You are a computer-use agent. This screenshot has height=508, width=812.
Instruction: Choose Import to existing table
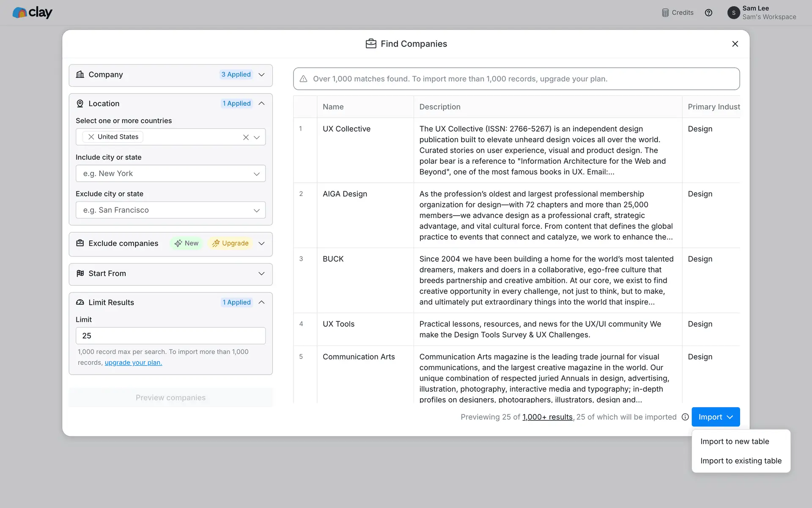click(741, 461)
